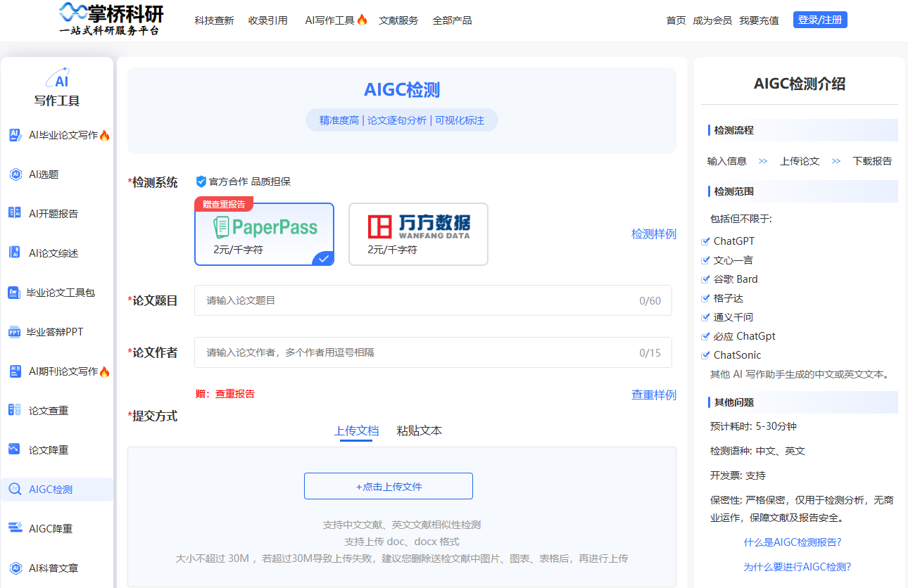
Task: Open the 文献服务 menu
Action: 398,20
